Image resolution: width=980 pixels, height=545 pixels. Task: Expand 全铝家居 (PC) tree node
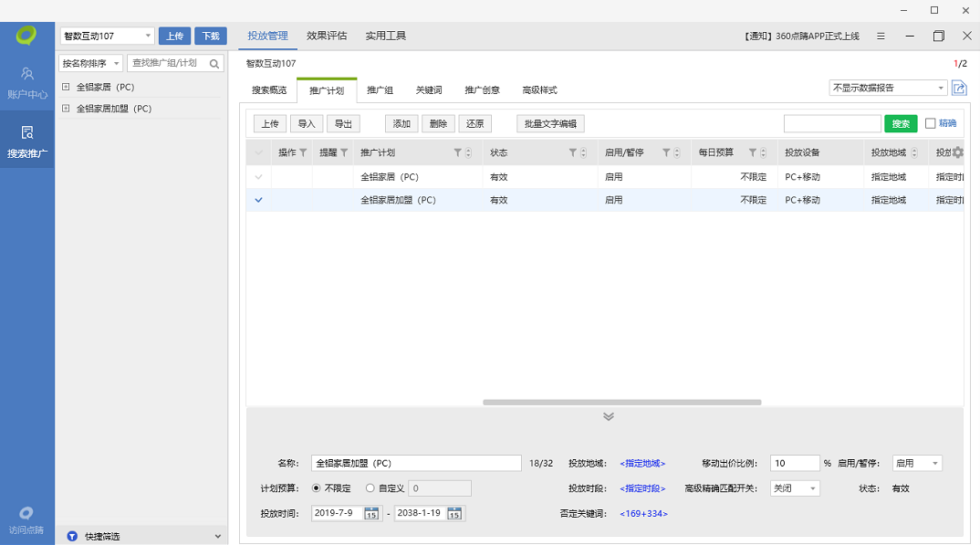click(x=66, y=88)
